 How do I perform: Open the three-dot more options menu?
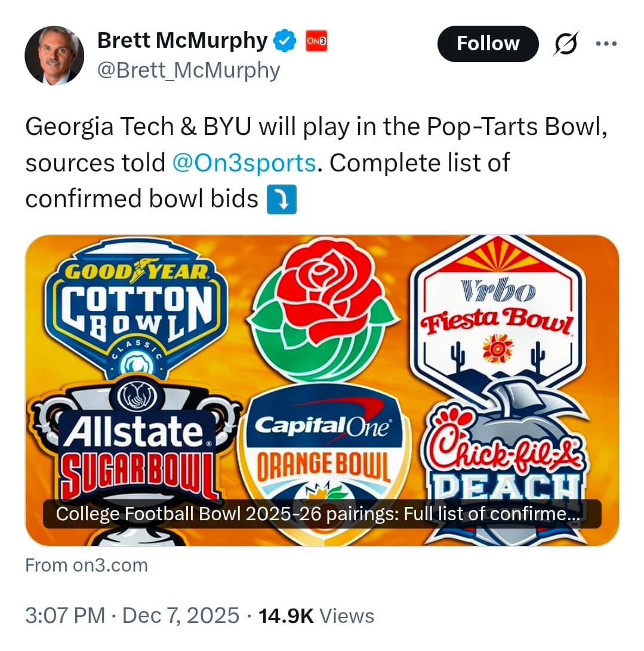tap(608, 44)
